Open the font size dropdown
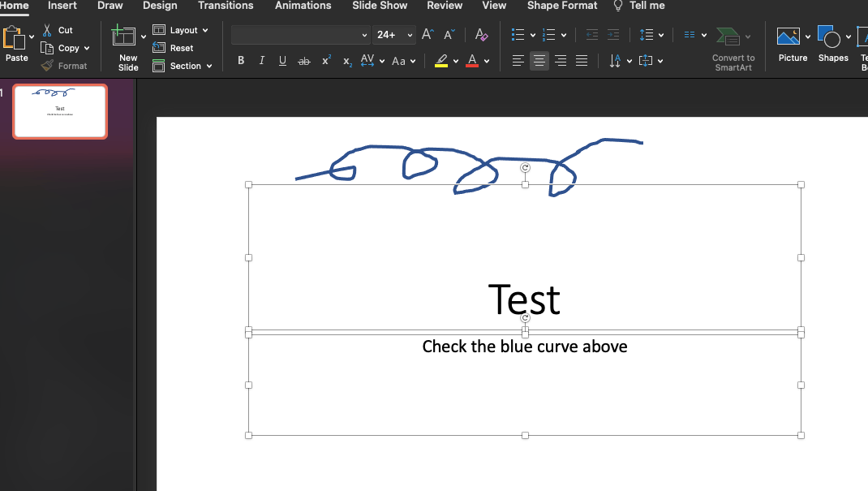 [410, 35]
